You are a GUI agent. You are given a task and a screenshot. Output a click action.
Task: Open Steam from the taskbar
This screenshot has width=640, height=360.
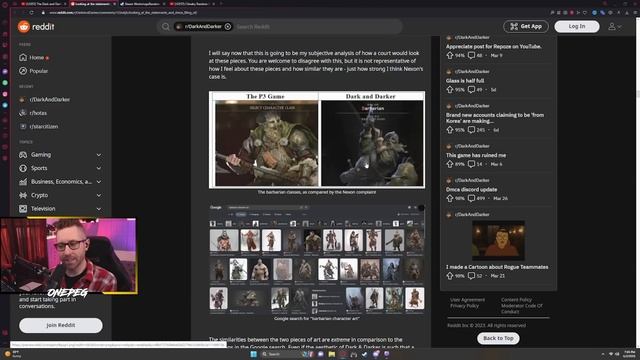coord(364,354)
